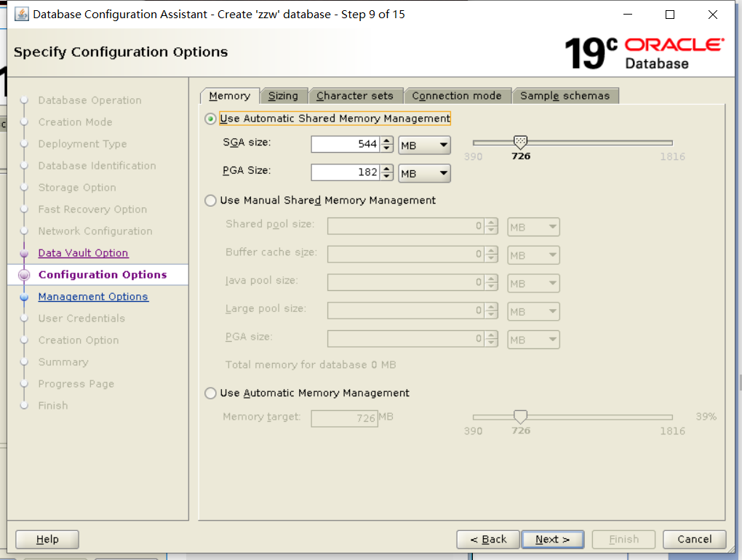Open manual PGA size unit dropdown
742x560 pixels.
click(533, 340)
